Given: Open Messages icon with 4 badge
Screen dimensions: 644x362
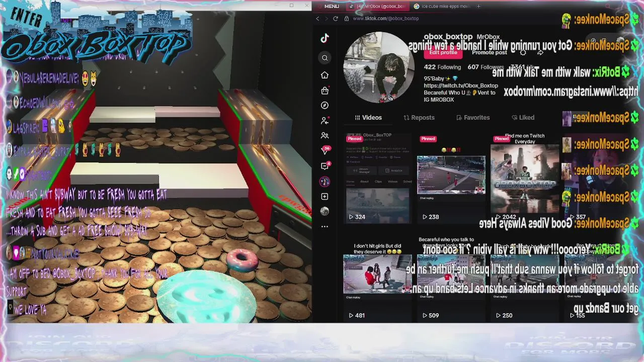Looking at the screenshot, I should coord(325,165).
